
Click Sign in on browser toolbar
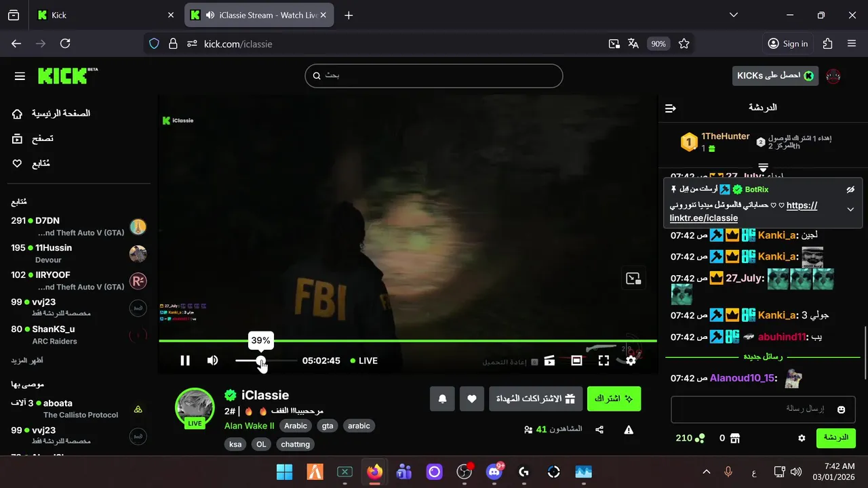[787, 43]
